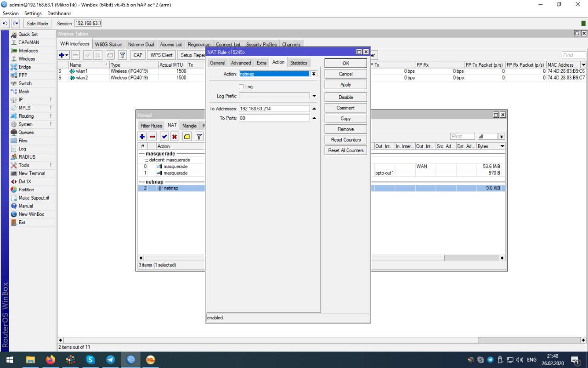This screenshot has height=368, width=588.
Task: Open the Settings menu
Action: pyautogui.click(x=33, y=13)
